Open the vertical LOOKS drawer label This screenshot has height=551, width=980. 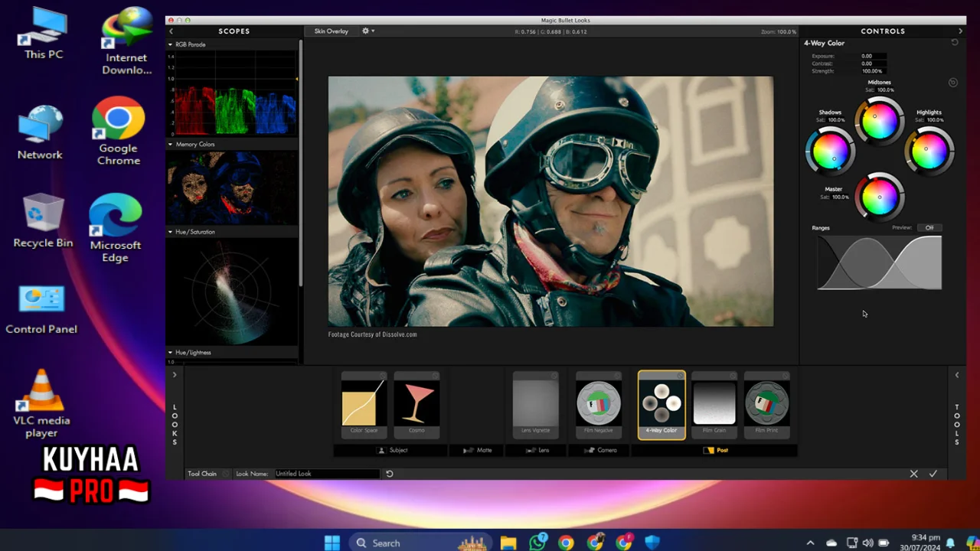pos(175,425)
